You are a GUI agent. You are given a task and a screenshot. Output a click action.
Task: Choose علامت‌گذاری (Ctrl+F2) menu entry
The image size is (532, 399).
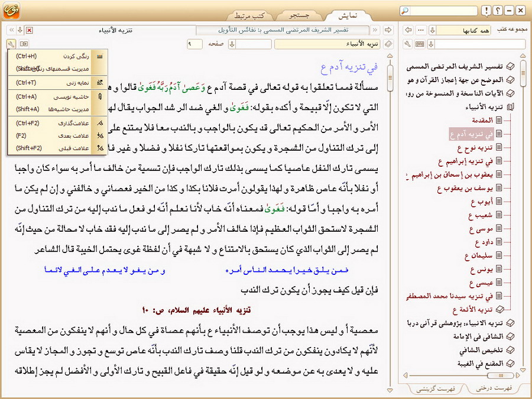[57, 123]
